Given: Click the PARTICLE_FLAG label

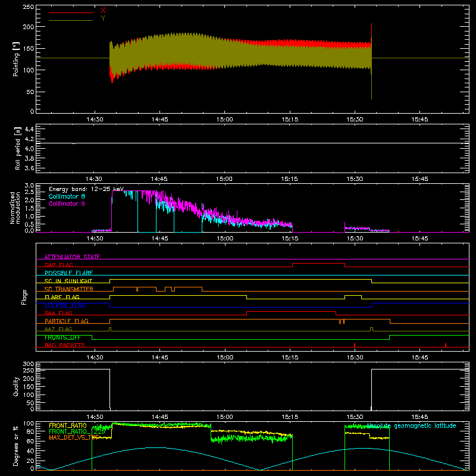Looking at the screenshot, I should click(x=67, y=321).
